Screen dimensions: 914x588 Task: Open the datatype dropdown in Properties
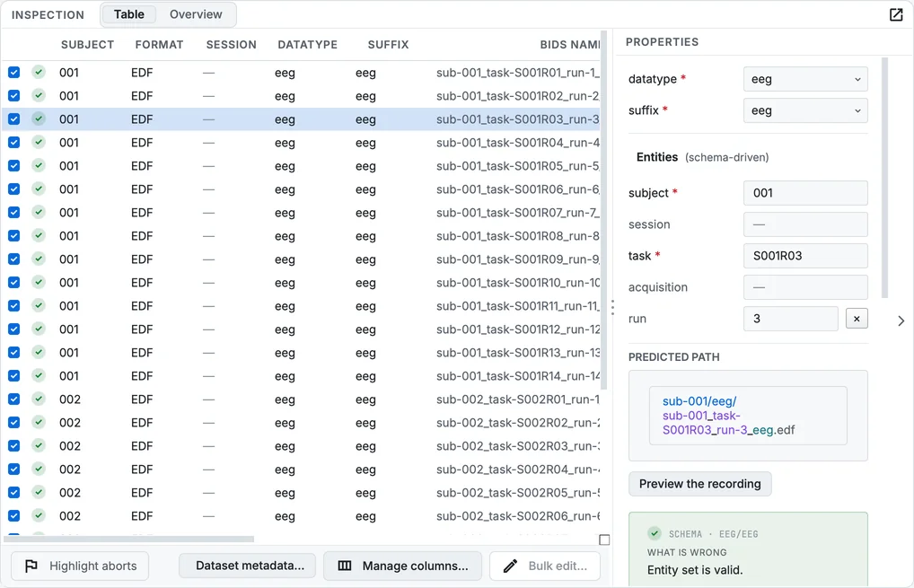click(x=805, y=79)
